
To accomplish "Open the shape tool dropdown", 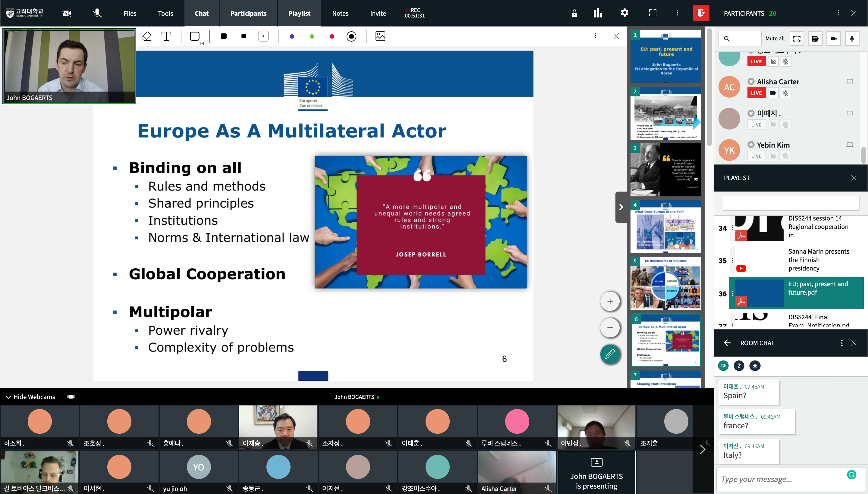I will point(202,43).
